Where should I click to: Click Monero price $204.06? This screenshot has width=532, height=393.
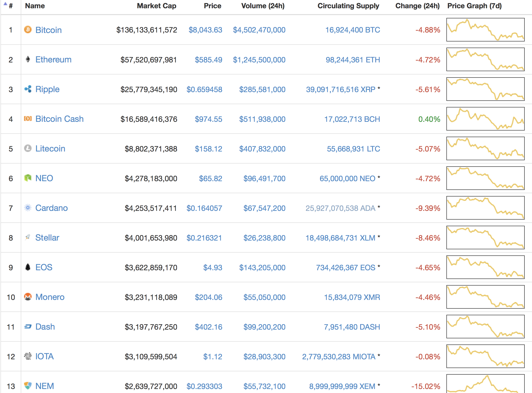pos(208,297)
